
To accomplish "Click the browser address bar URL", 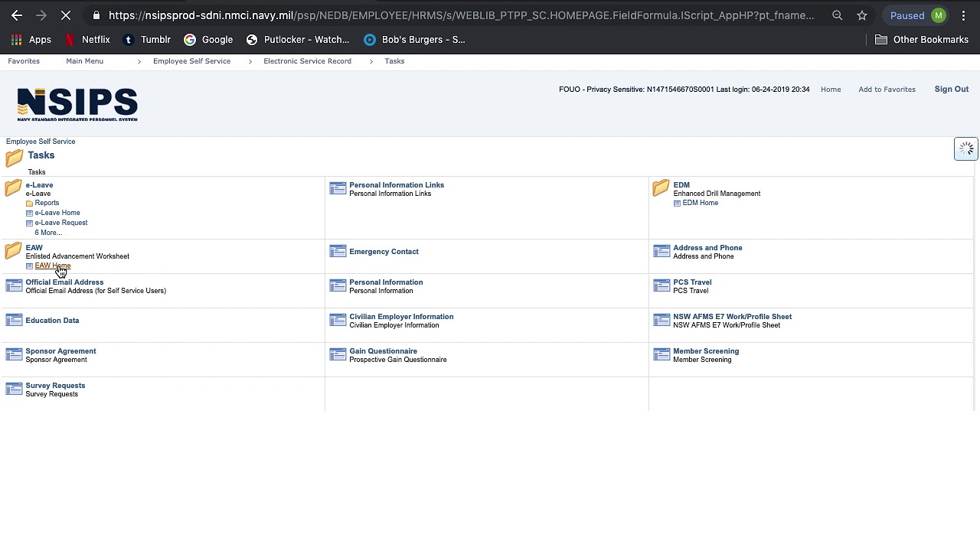I will click(x=459, y=15).
